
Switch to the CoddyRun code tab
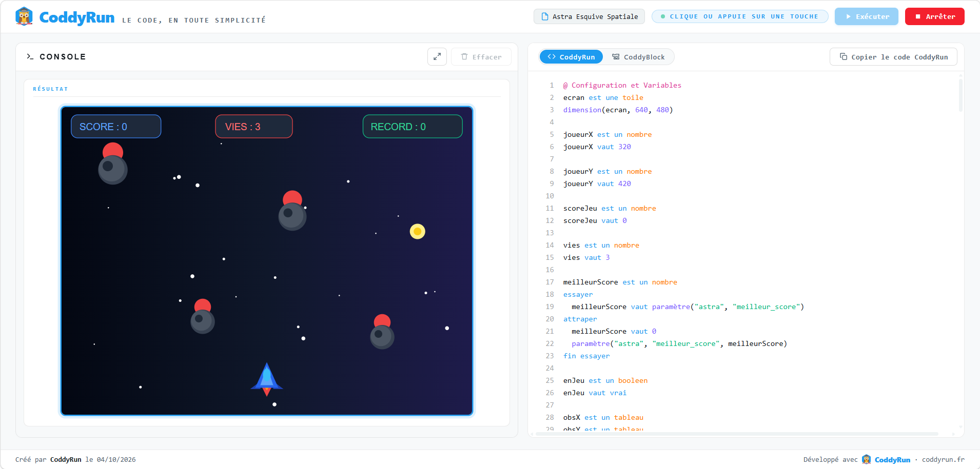pyautogui.click(x=571, y=57)
